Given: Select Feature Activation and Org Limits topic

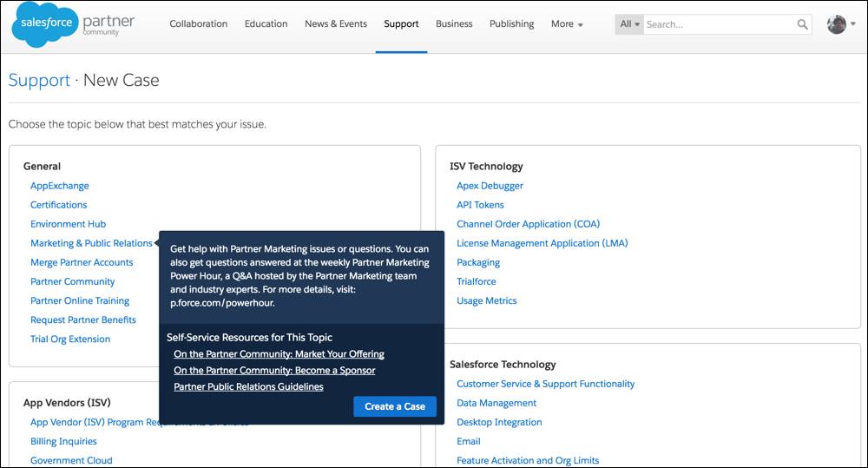Looking at the screenshot, I should [x=528, y=460].
